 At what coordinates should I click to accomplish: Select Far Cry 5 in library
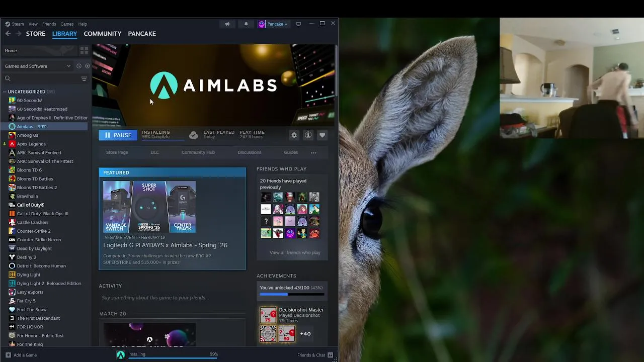26,301
